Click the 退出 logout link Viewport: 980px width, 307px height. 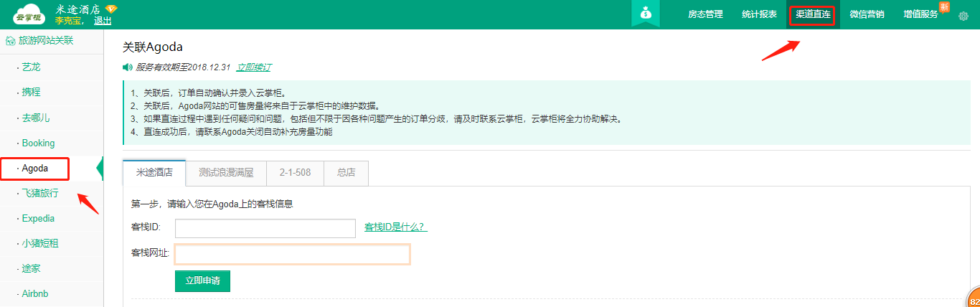pos(103,21)
